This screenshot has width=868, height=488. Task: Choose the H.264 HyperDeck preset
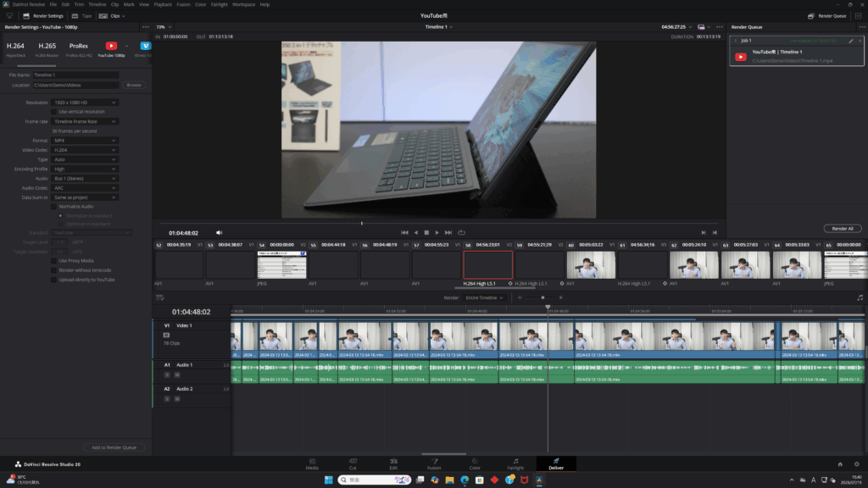15,48
